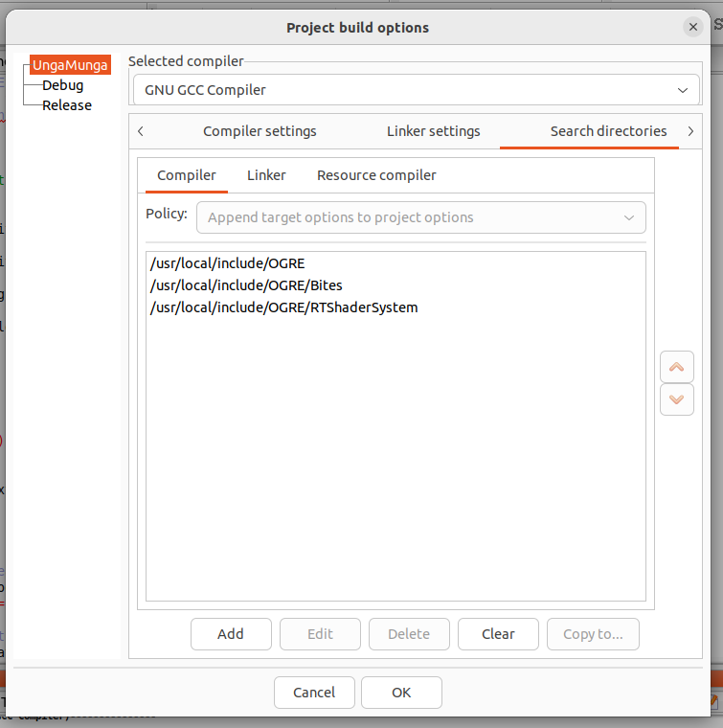Select UngaMunga project in tree
Viewport: 723px width, 728px height.
[x=70, y=65]
